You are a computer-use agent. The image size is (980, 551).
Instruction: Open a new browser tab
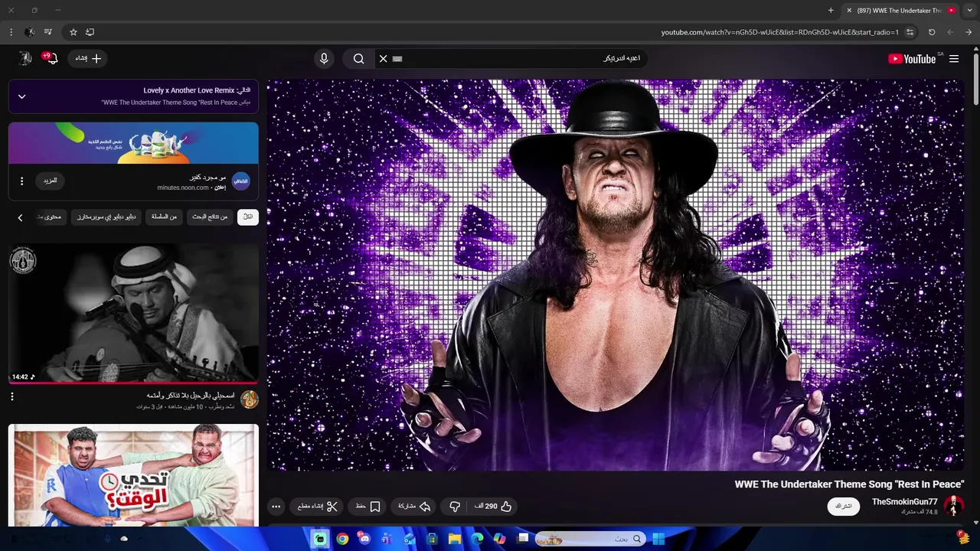click(x=831, y=11)
